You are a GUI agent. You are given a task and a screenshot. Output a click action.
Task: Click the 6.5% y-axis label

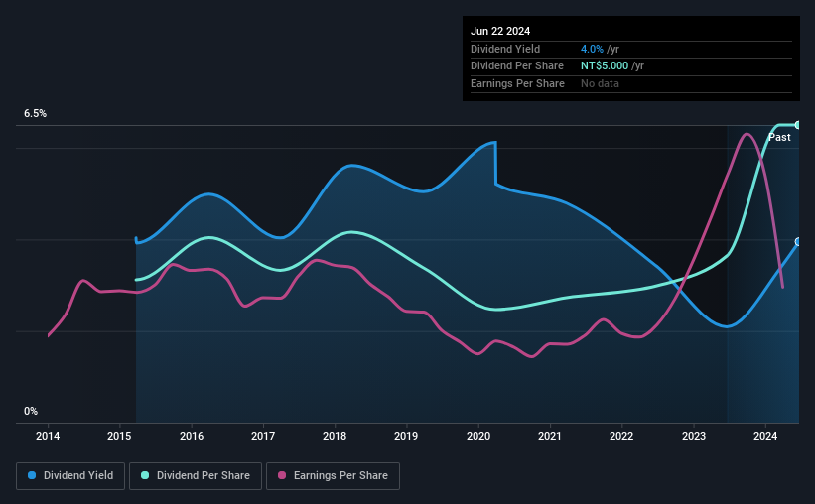tap(35, 113)
